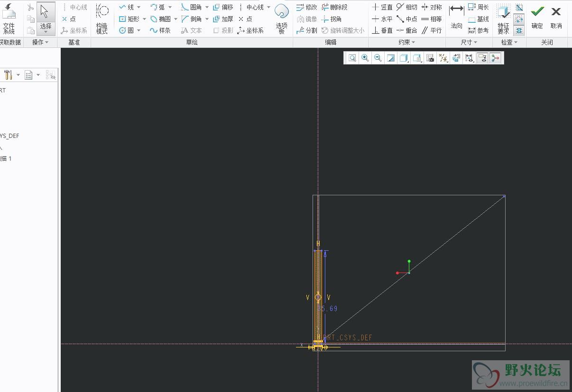Open the 倒角 chamfer type dropdown arrow
Viewport: 572px width, 392px height.
[207, 19]
